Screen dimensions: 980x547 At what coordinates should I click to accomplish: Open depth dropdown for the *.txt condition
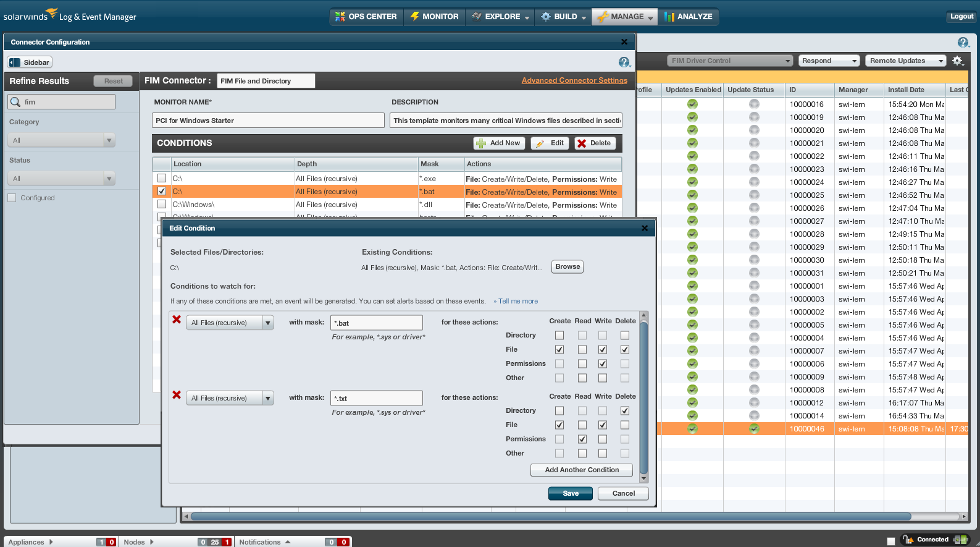tap(230, 398)
